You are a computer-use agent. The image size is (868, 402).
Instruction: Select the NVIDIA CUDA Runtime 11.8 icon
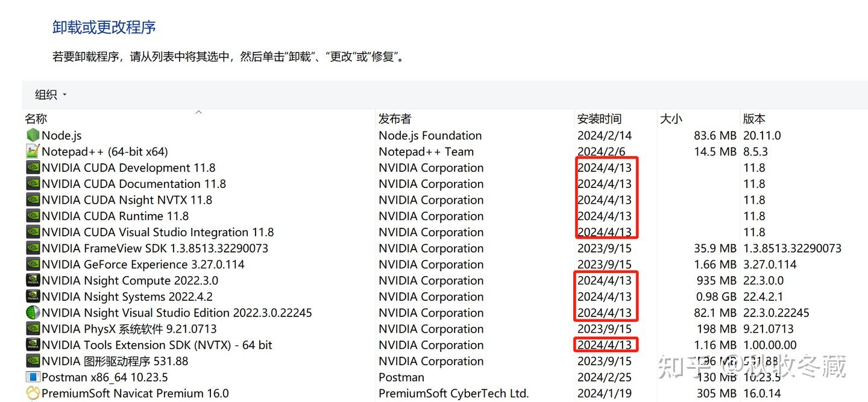(33, 216)
